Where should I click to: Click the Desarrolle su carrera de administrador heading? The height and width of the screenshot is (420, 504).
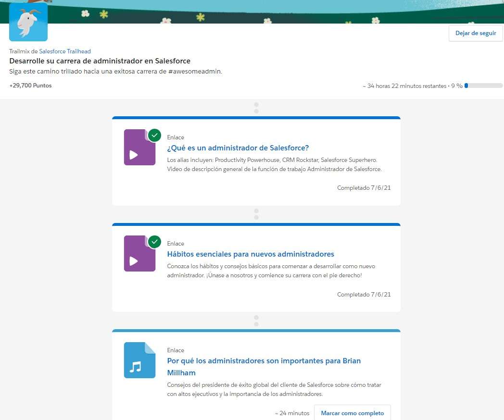tap(100, 61)
